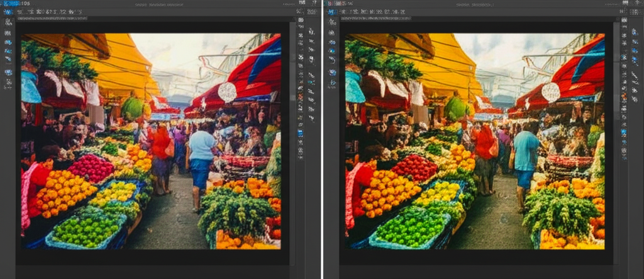Image resolution: width=644 pixels, height=279 pixels.
Task: Select the second tool in the left window's left toolbar
Action: 8,31
